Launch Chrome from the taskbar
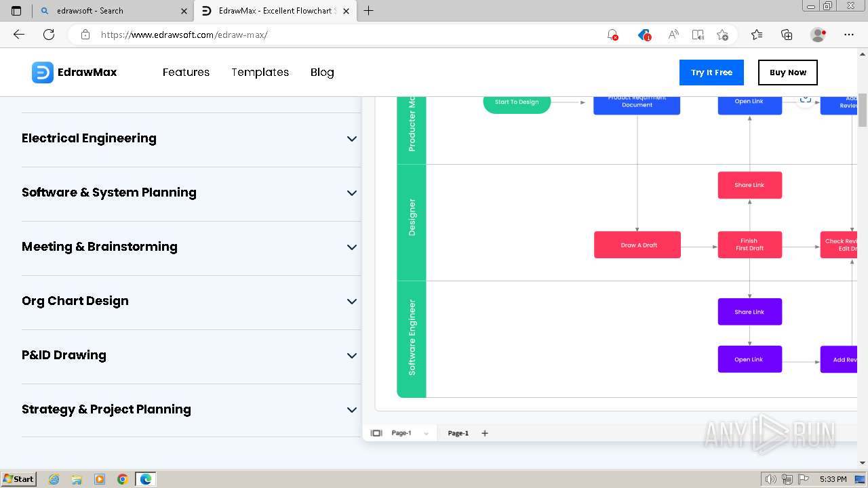868x488 pixels. pyautogui.click(x=123, y=479)
